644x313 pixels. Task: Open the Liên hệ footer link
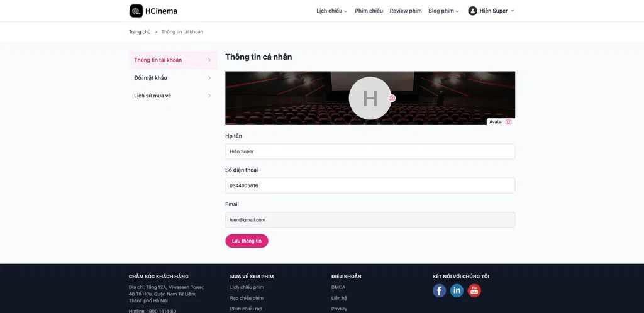tap(339, 298)
